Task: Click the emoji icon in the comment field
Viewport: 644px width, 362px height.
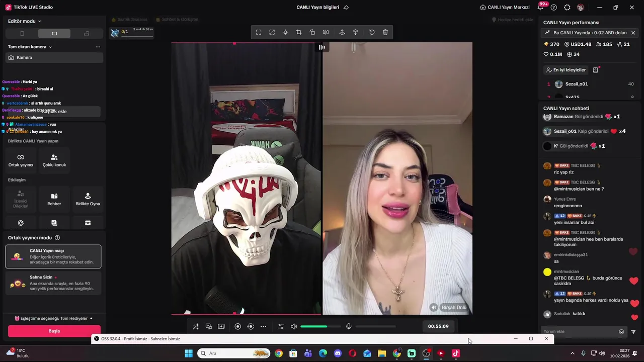Action: 621,332
